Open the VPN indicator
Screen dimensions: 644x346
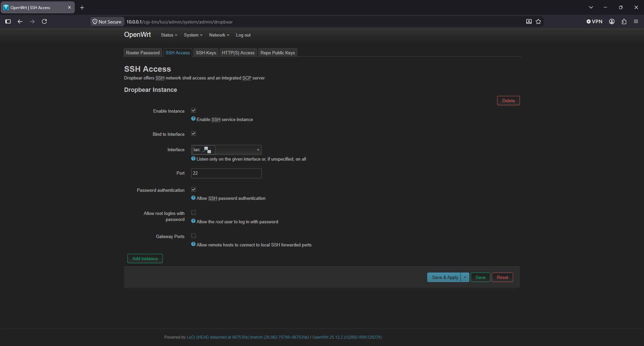[594, 21]
